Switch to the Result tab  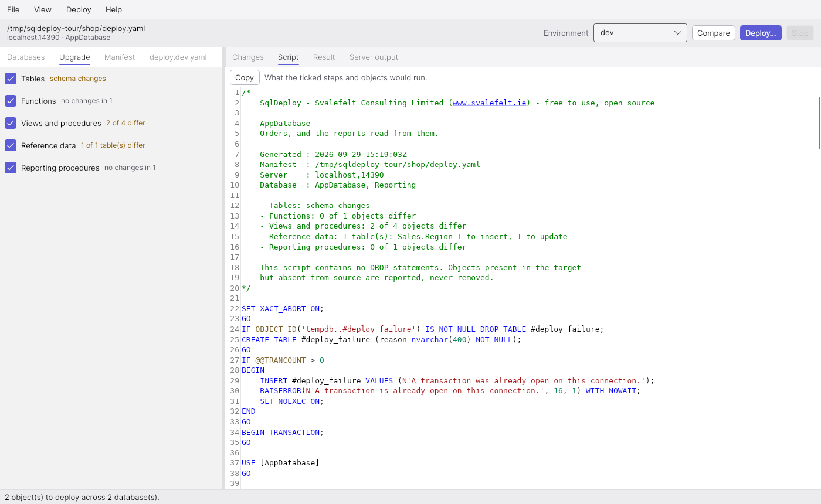[x=324, y=57]
